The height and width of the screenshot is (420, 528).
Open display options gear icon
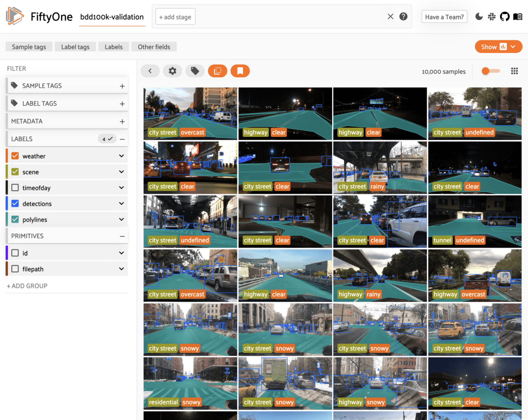pos(172,71)
